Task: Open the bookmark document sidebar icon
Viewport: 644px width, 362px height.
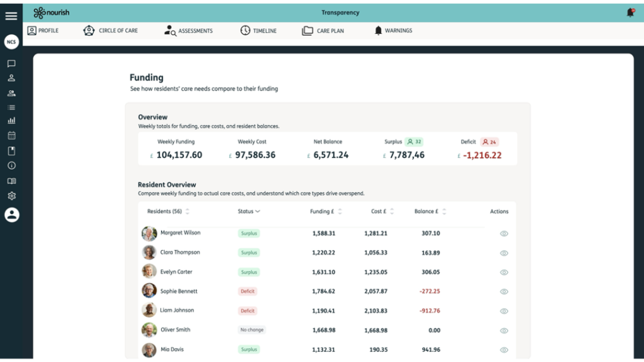Action: [x=11, y=151]
